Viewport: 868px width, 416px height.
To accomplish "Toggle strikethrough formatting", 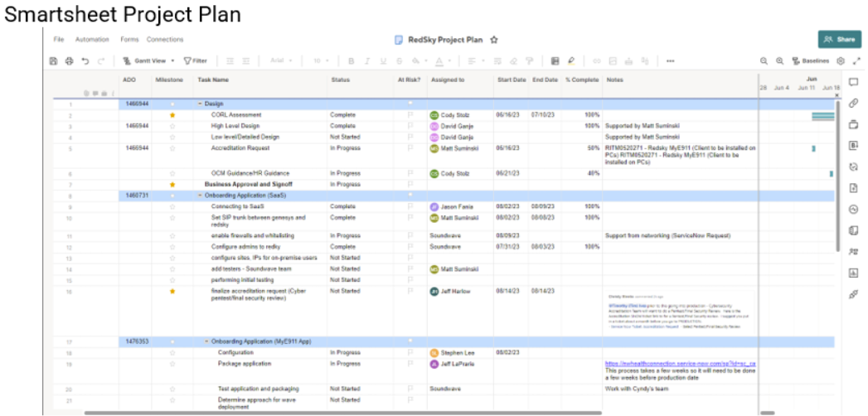I will 399,60.
